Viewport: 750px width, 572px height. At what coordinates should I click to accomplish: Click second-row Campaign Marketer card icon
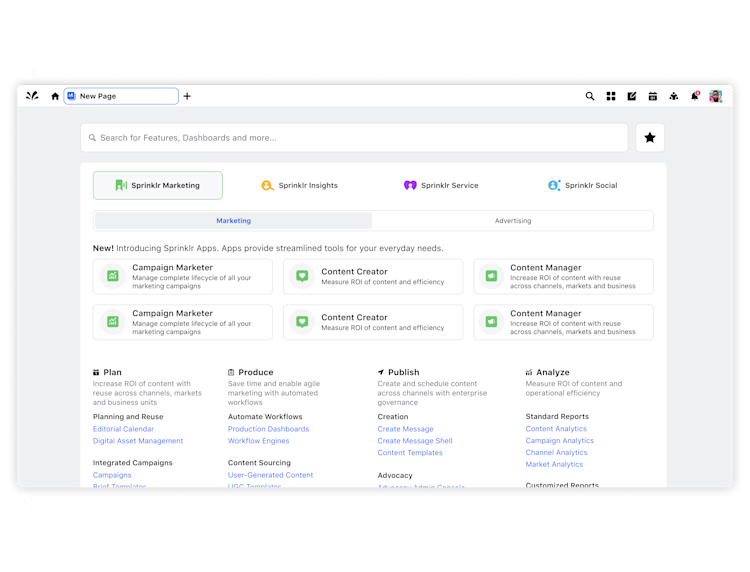click(x=113, y=322)
